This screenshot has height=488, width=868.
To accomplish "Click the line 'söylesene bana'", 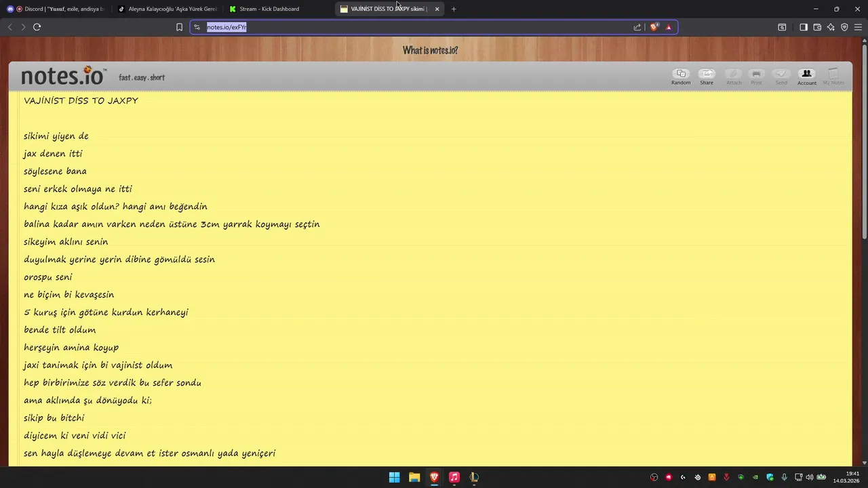I will (x=55, y=171).
